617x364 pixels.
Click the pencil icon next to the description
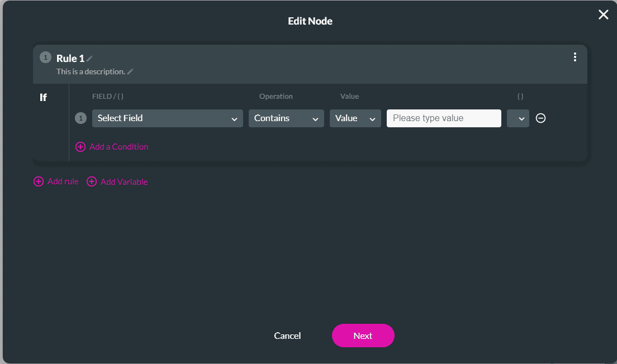130,71
